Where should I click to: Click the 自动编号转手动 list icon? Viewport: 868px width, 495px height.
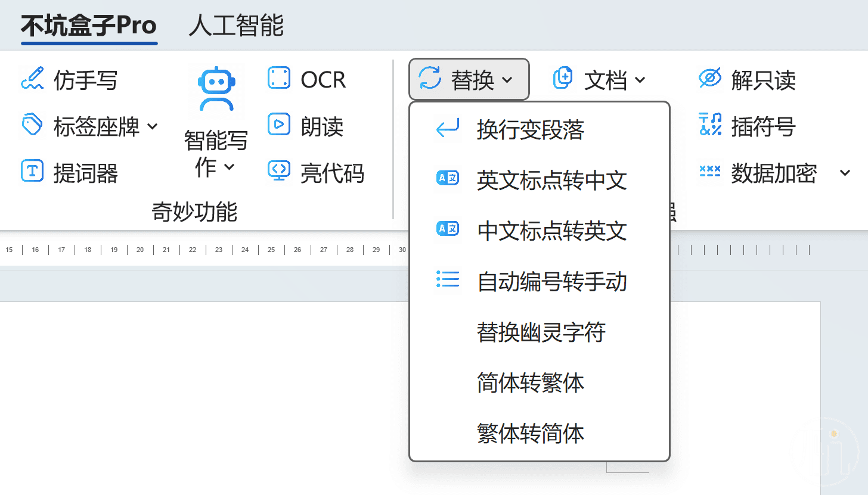click(448, 279)
